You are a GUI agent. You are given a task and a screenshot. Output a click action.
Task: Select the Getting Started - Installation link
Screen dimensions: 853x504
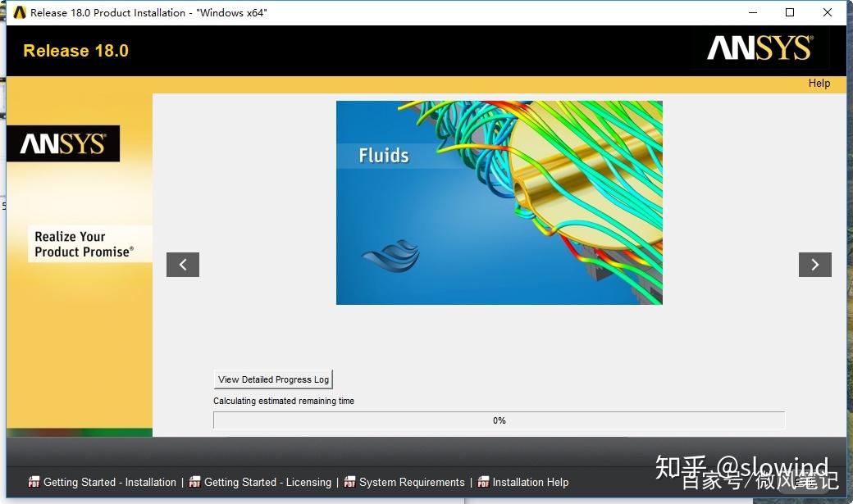[x=111, y=482]
